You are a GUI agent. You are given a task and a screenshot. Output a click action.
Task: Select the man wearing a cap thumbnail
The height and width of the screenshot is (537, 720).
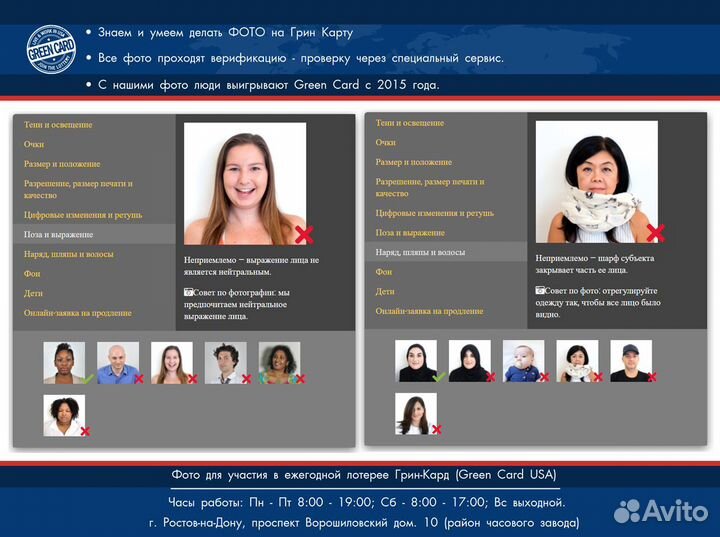click(631, 361)
